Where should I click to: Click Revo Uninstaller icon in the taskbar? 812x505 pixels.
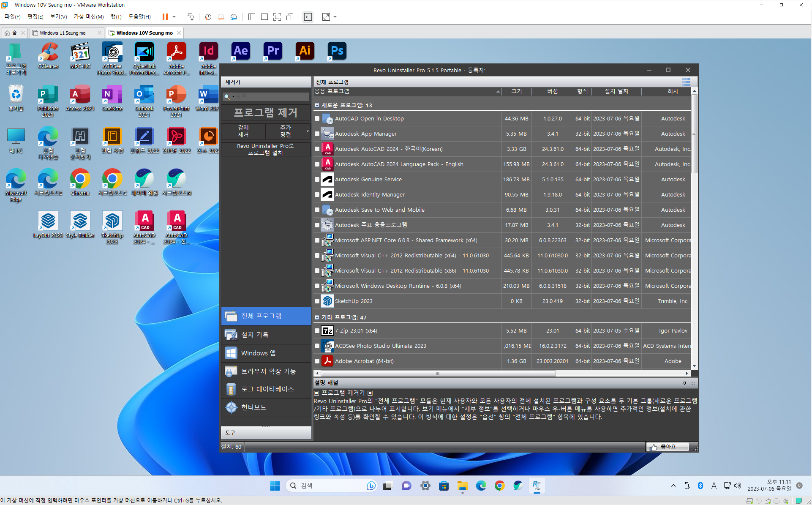pyautogui.click(x=536, y=486)
